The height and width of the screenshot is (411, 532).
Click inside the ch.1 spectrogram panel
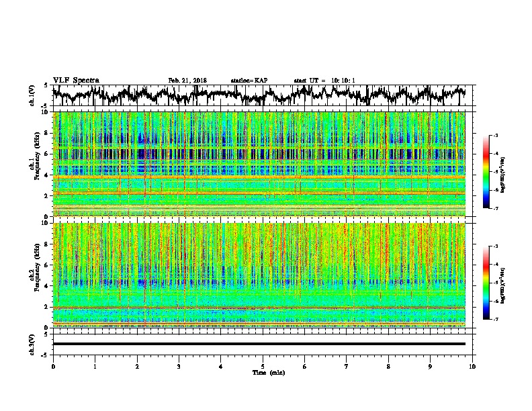click(x=259, y=164)
